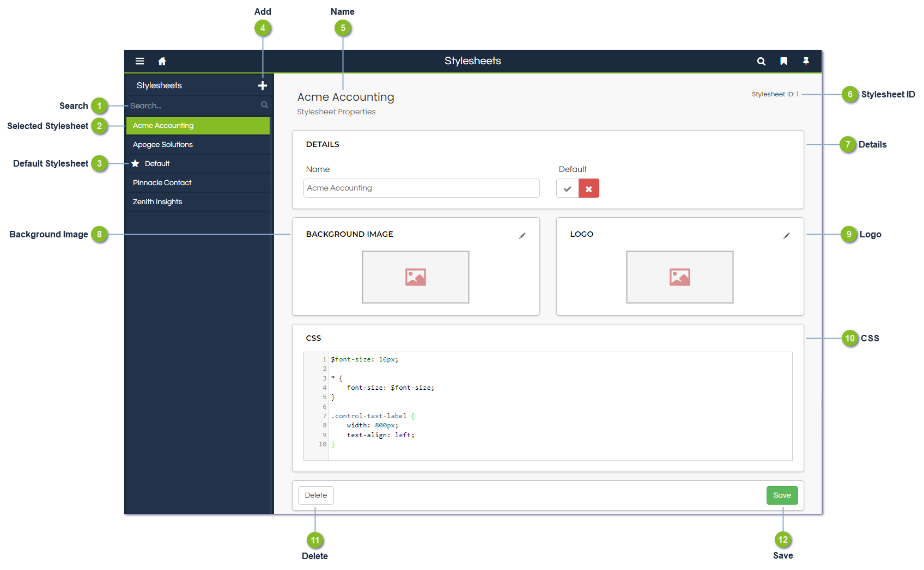Select Zenith Insights stylesheet
Viewport: 924px width, 570px height.
pos(198,201)
